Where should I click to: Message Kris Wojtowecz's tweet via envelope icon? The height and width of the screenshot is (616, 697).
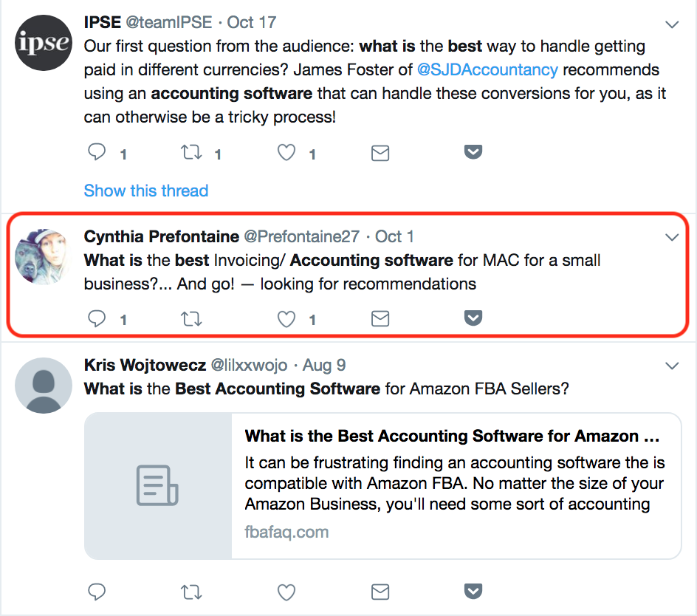pyautogui.click(x=380, y=592)
